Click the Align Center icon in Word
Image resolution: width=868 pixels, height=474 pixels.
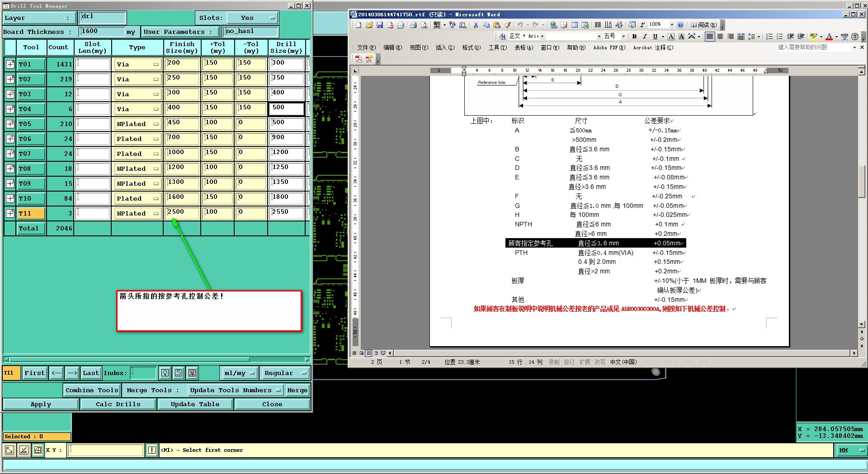point(720,37)
